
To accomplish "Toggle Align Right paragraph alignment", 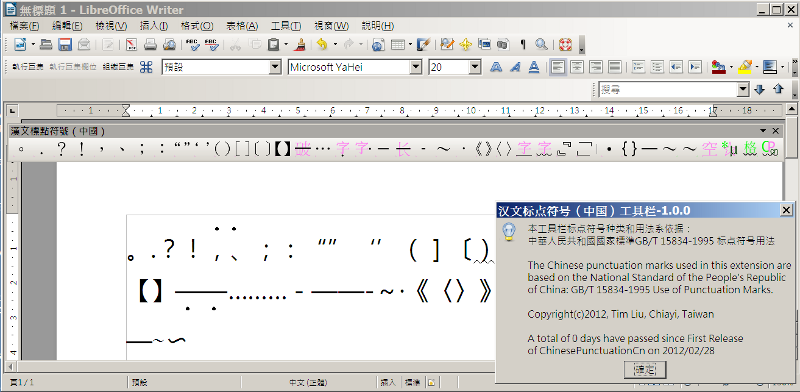I will [596, 67].
